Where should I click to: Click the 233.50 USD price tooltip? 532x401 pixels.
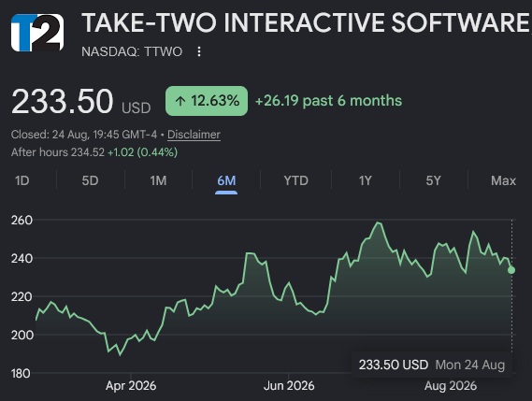(x=432, y=365)
